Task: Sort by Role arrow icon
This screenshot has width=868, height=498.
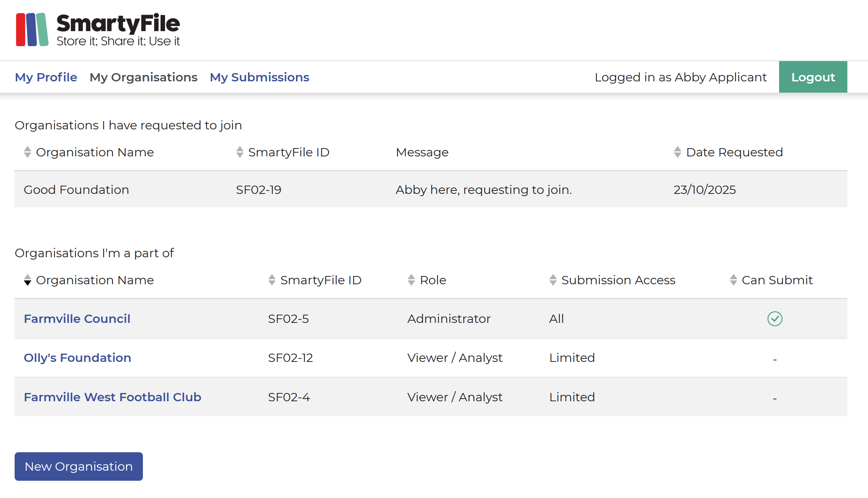Action: [x=411, y=280]
